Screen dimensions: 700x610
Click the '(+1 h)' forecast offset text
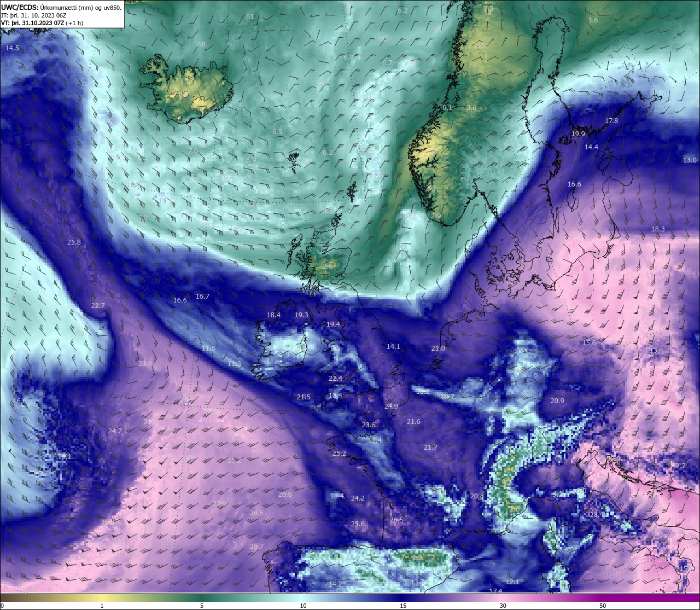tap(75, 23)
